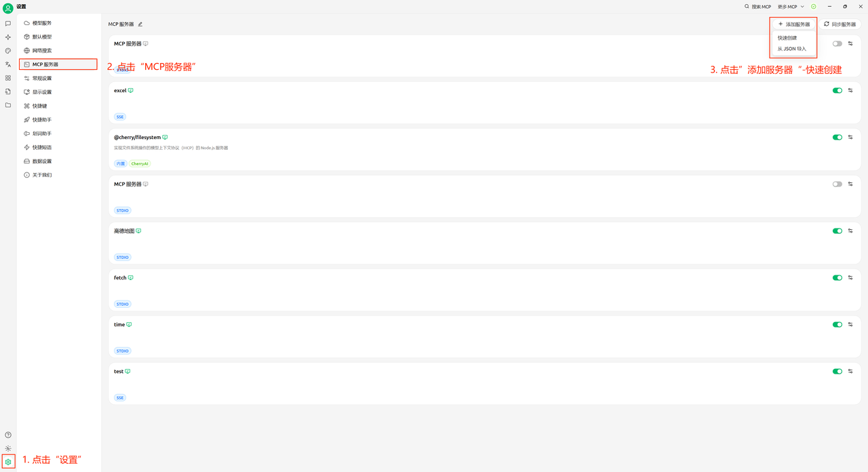
Task: Click the edit pencil beside MCP 服务器 title
Action: coord(140,24)
